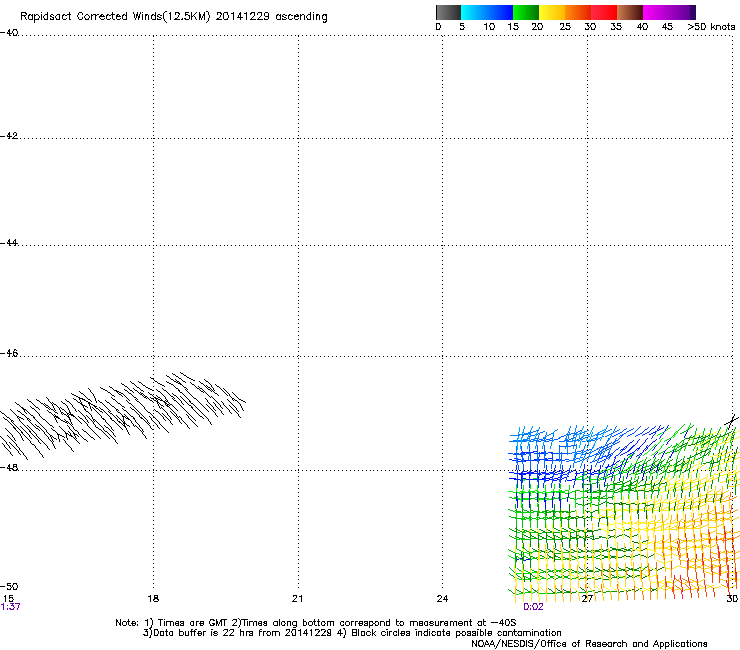740x650 pixels.
Task: Click the yellow 20-25 knots color band
Action: click(x=552, y=12)
